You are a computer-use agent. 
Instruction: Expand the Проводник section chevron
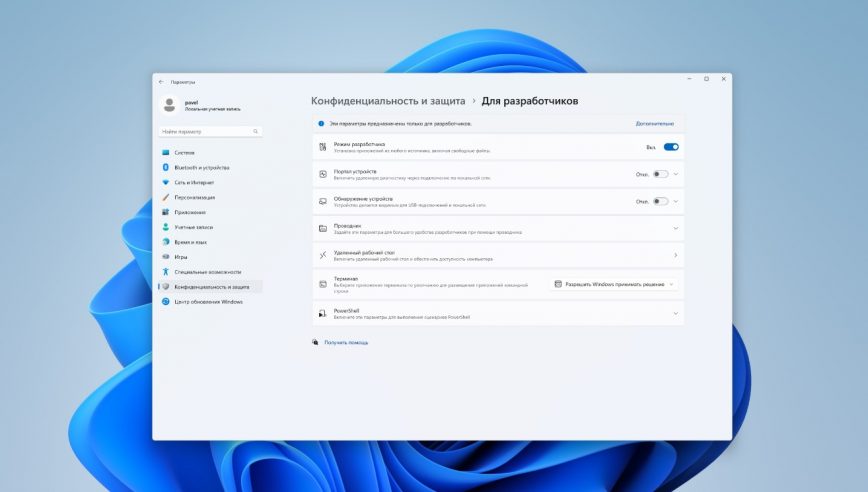675,229
